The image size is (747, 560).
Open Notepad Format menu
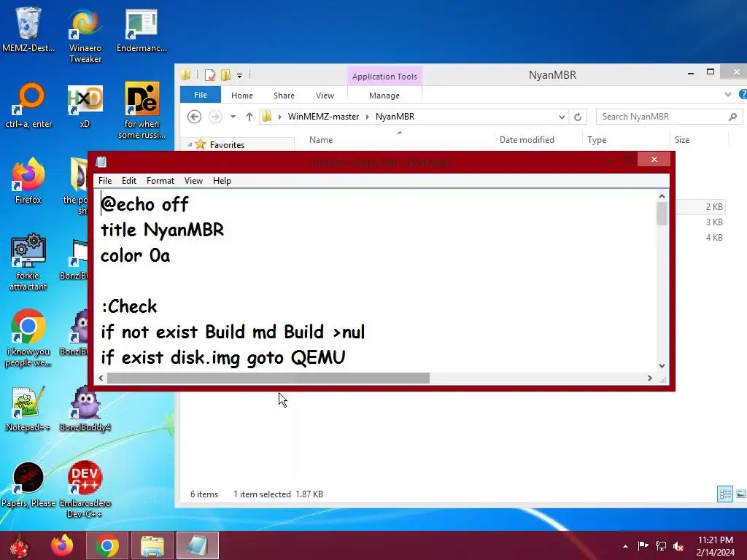click(x=160, y=181)
